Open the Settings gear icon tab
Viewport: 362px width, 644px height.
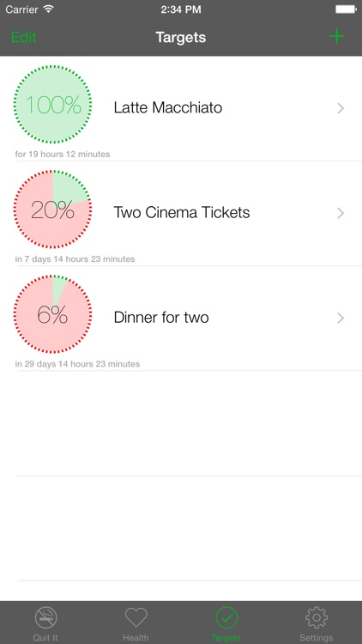(x=316, y=623)
